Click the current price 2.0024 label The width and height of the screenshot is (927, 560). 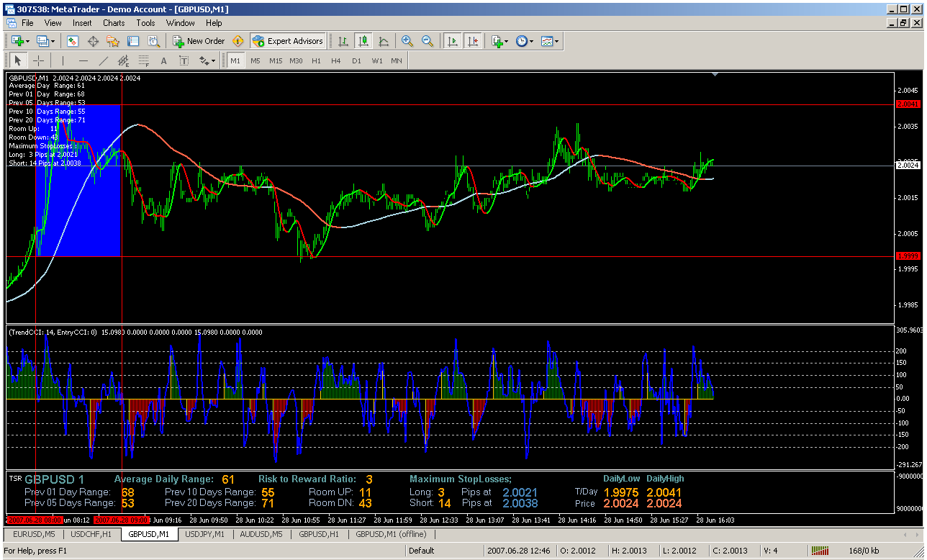908,166
